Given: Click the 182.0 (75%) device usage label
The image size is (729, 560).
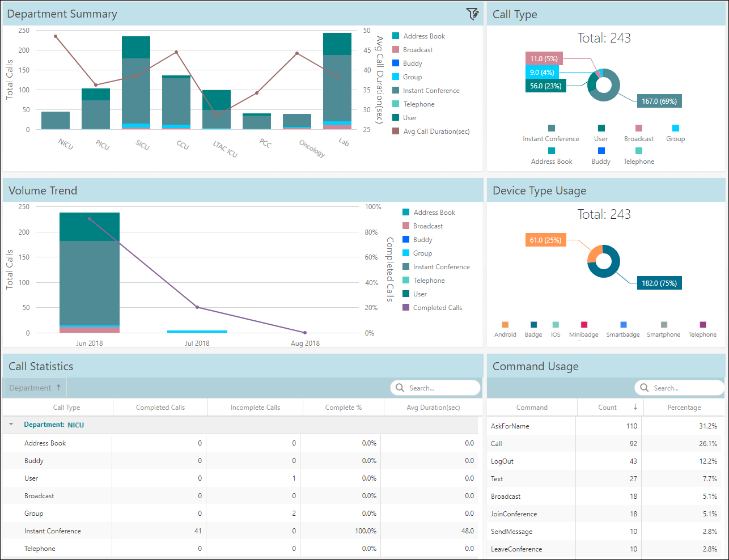Looking at the screenshot, I should click(659, 283).
